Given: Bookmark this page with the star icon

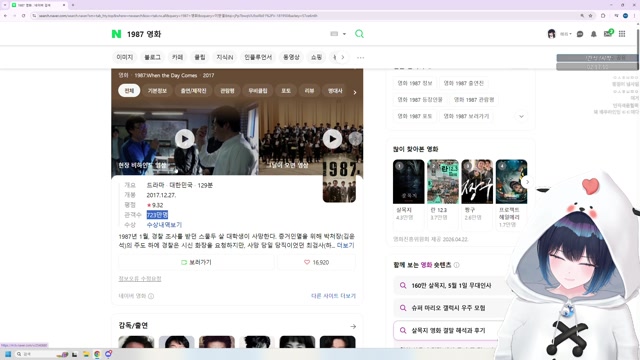Looking at the screenshot, I should click(x=590, y=16).
